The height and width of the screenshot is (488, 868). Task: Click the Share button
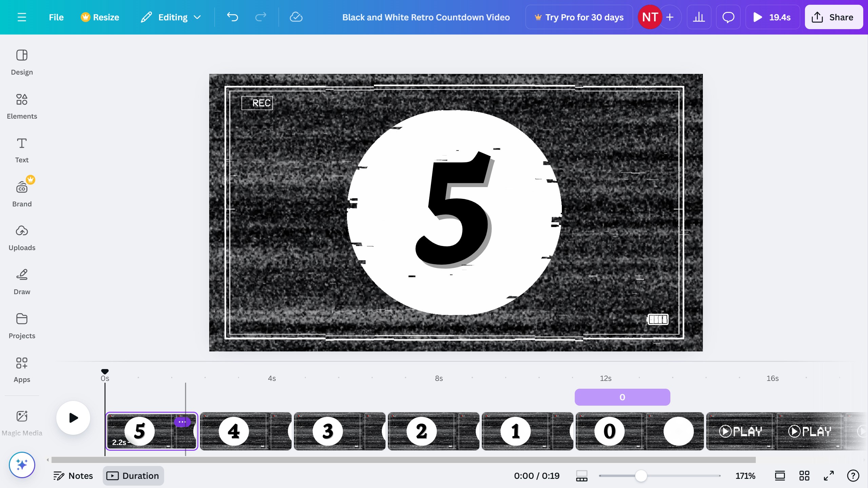833,17
